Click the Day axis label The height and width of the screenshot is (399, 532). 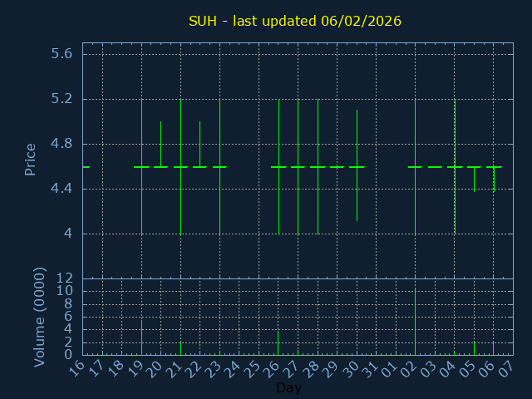(288, 387)
